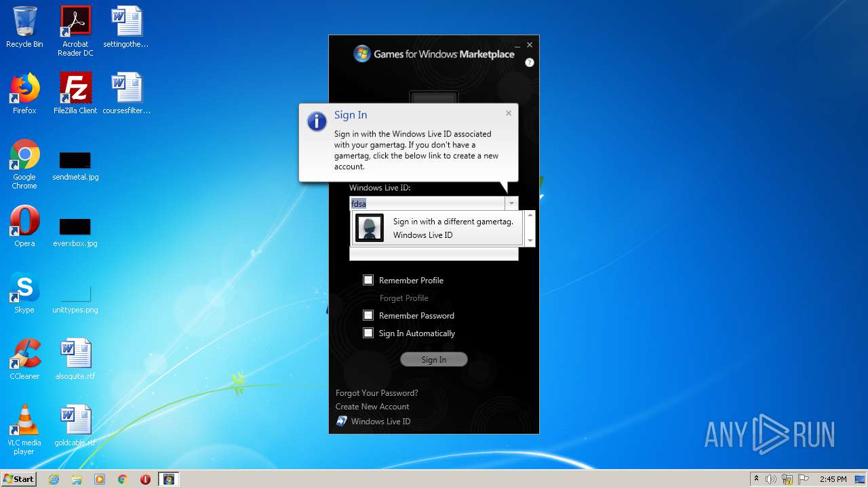Click the Forget Profile link

403,298
